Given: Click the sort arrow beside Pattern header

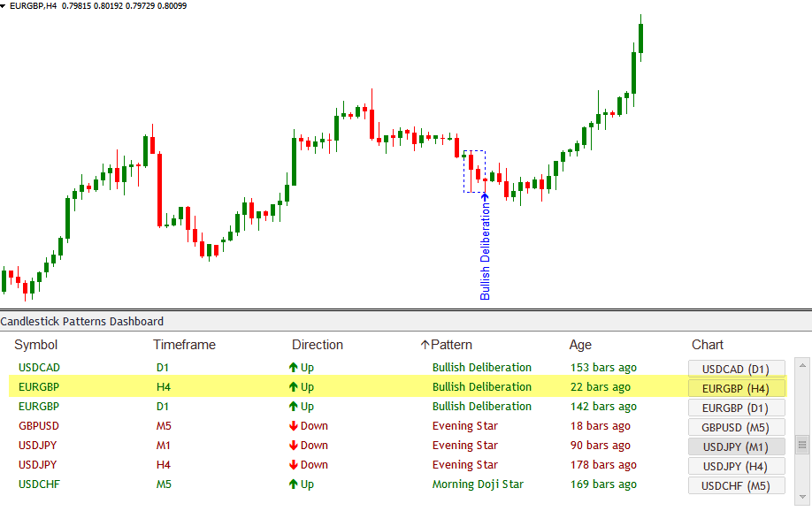Looking at the screenshot, I should [425, 345].
